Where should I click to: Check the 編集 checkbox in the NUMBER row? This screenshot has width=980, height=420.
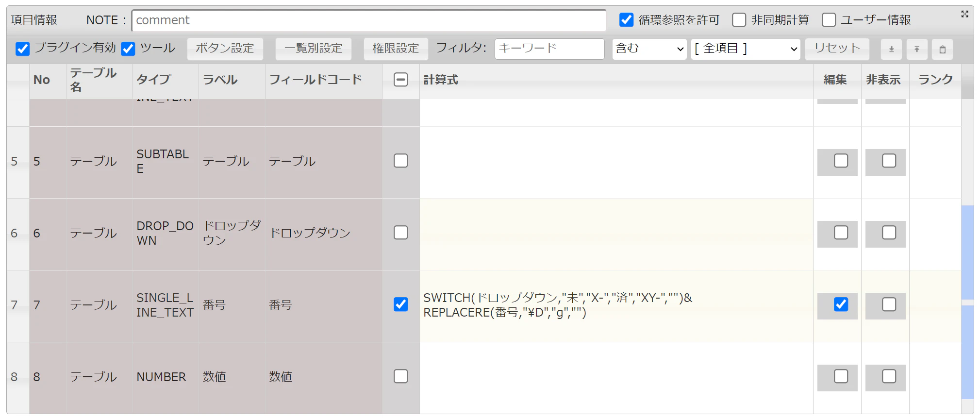[841, 376]
